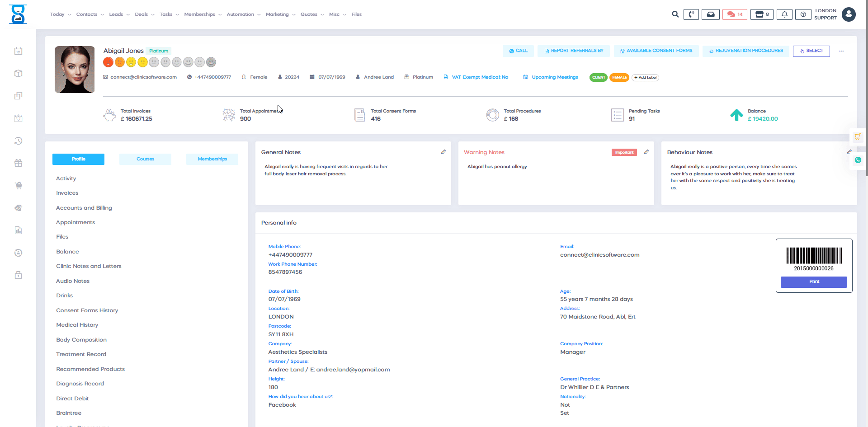868x427 pixels.
Task: Open chat messages showing 14 unread
Action: click(x=734, y=14)
